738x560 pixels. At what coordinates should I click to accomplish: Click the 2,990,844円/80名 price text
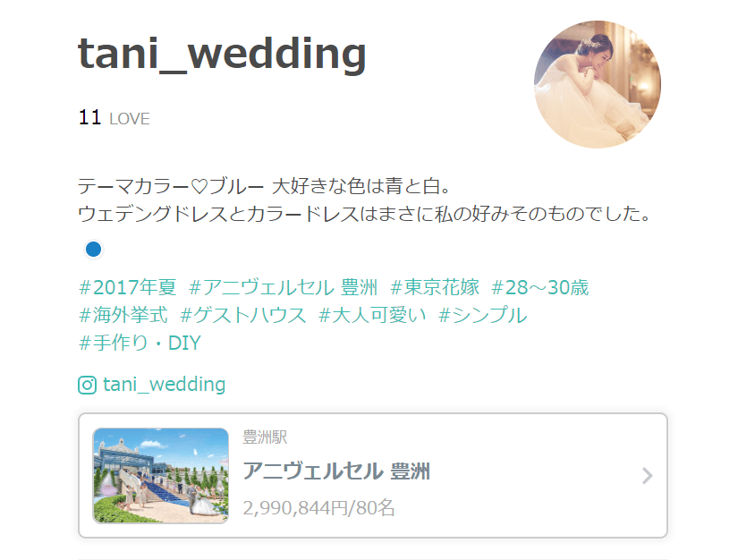tap(318, 508)
